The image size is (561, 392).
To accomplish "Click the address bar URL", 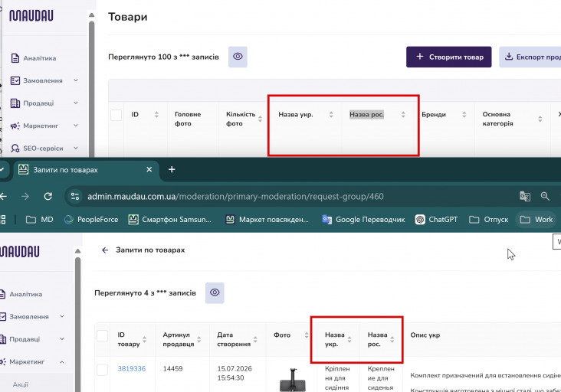I will [235, 196].
